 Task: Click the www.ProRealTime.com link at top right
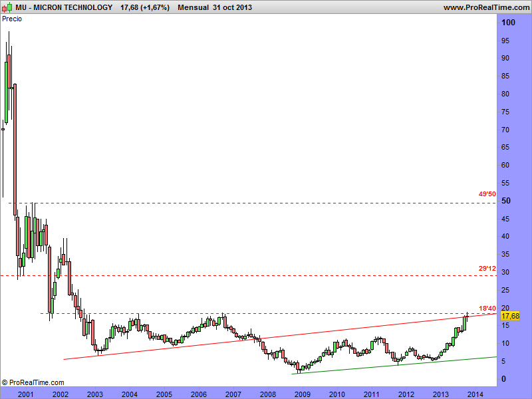485,7
